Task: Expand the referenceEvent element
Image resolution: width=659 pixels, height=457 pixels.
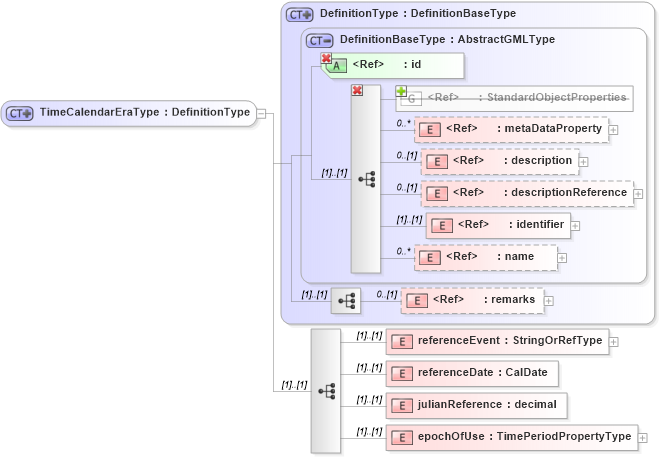Action: 614,342
